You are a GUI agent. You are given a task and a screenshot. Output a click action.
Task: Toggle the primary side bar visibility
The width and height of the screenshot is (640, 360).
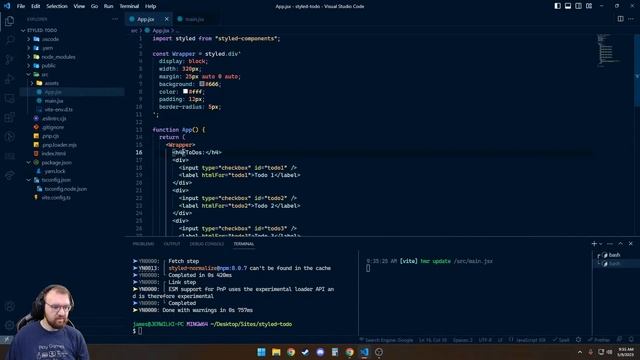point(558,6)
